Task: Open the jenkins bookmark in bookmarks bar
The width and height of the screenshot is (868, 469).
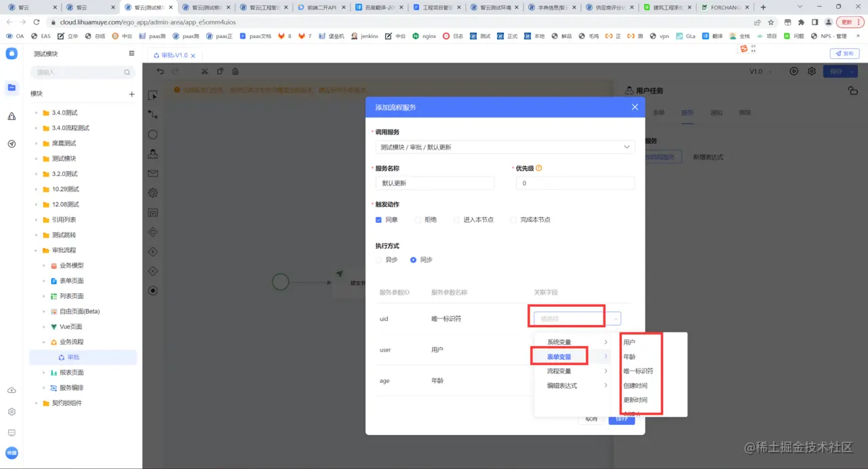Action: click(x=364, y=36)
